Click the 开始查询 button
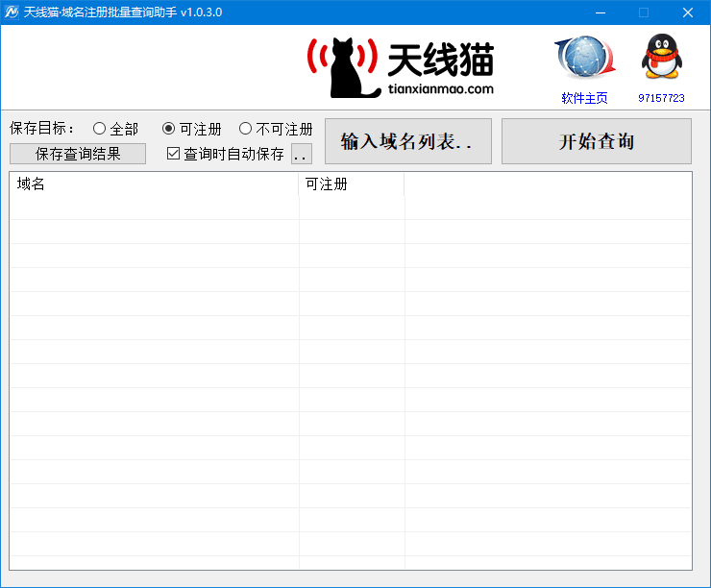The image size is (711, 588). pos(597,141)
